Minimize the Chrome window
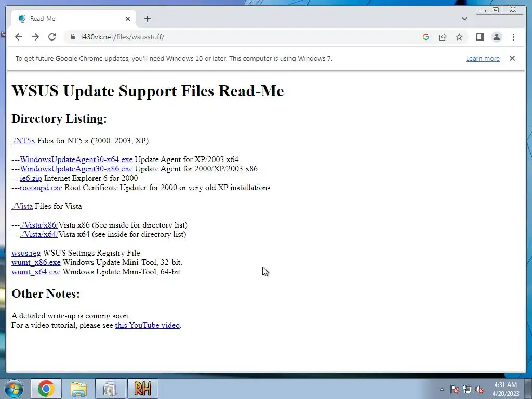532x399 pixels. coord(483,10)
